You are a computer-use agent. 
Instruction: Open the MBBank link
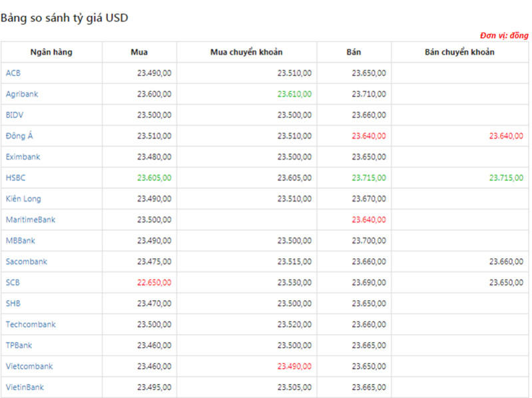pyautogui.click(x=21, y=241)
